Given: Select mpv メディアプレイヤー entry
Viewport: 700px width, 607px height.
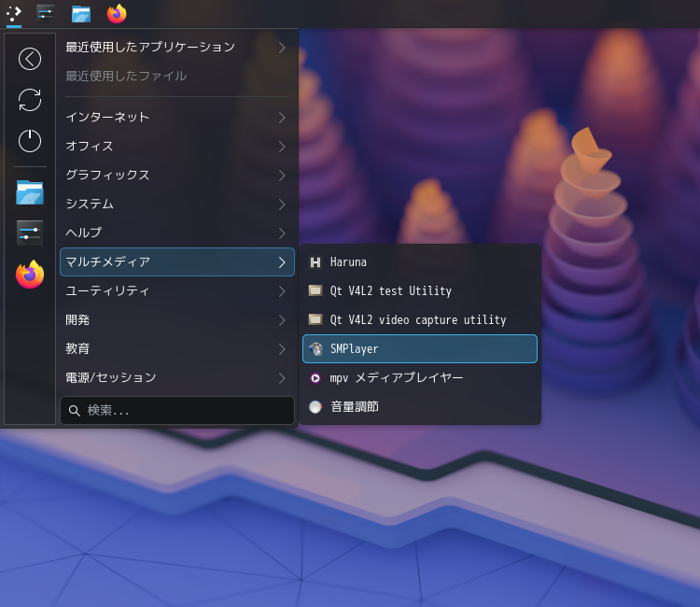Looking at the screenshot, I should 420,378.
